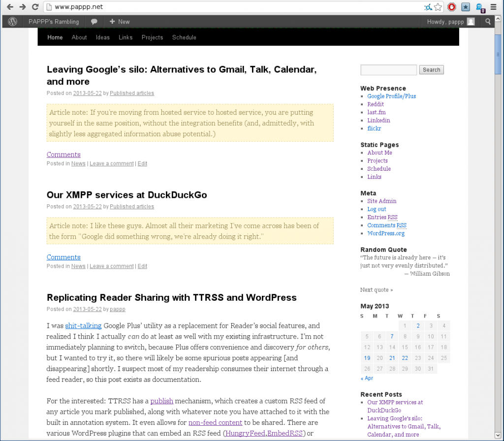Screen dimensions: 504x441
Task: Open the Chrome hamburger menu
Action: [493, 7]
